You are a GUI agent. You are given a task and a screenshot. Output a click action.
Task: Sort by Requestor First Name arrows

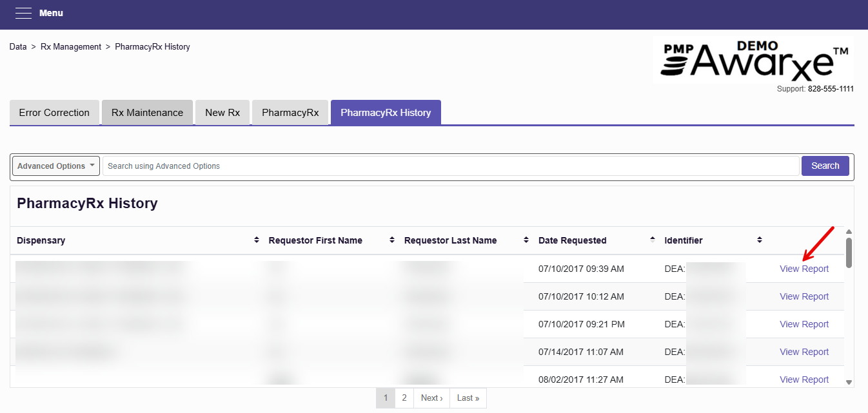tap(392, 240)
